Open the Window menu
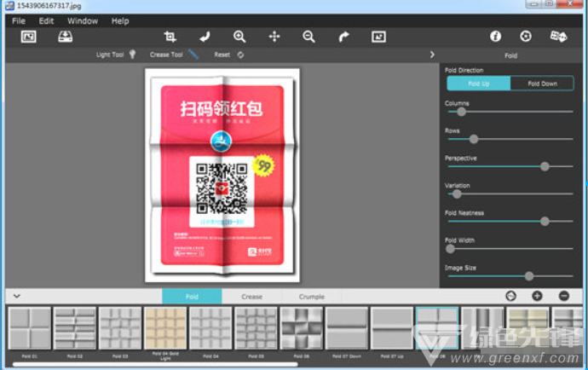Image resolution: width=588 pixels, height=370 pixels. click(83, 21)
